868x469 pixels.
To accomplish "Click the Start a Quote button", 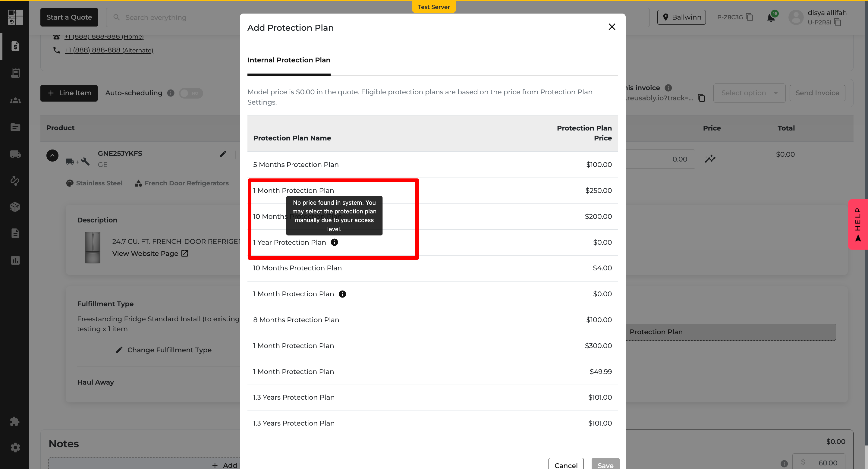I will point(69,17).
